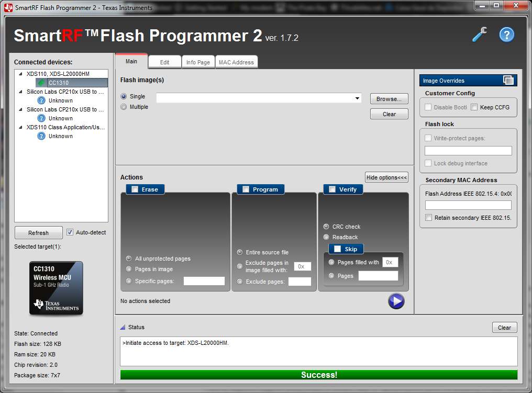Open the Info Page tab
This screenshot has height=393, width=532.
[x=198, y=62]
